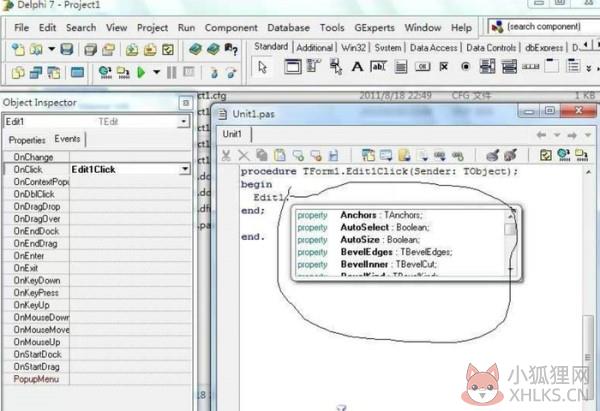Select the CheckBox component in palette
Image resolution: width=600 pixels, height=411 pixels.
(443, 67)
